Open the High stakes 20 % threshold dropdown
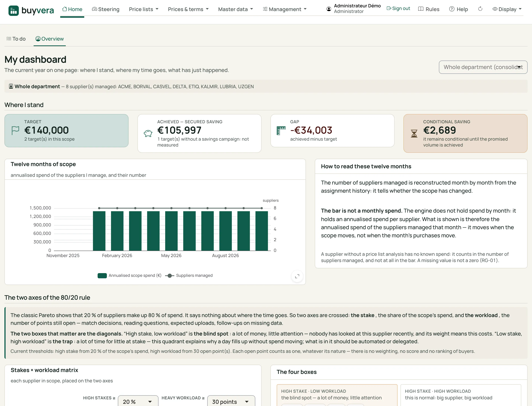 138,401
